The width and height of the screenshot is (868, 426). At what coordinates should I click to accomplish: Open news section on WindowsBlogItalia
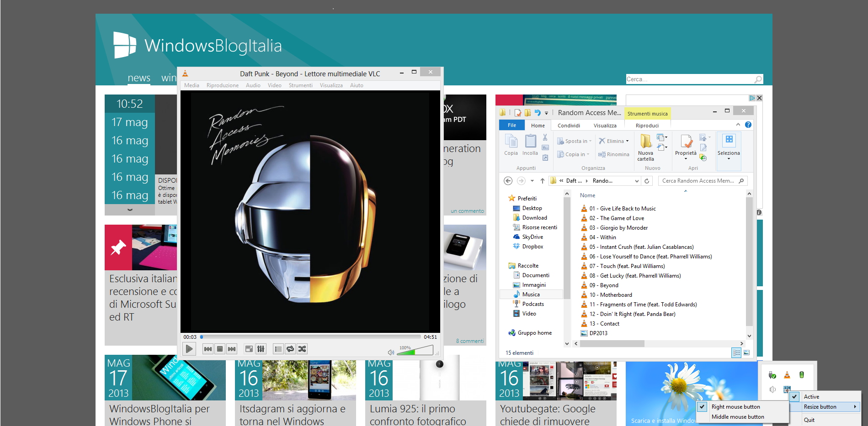pos(139,78)
